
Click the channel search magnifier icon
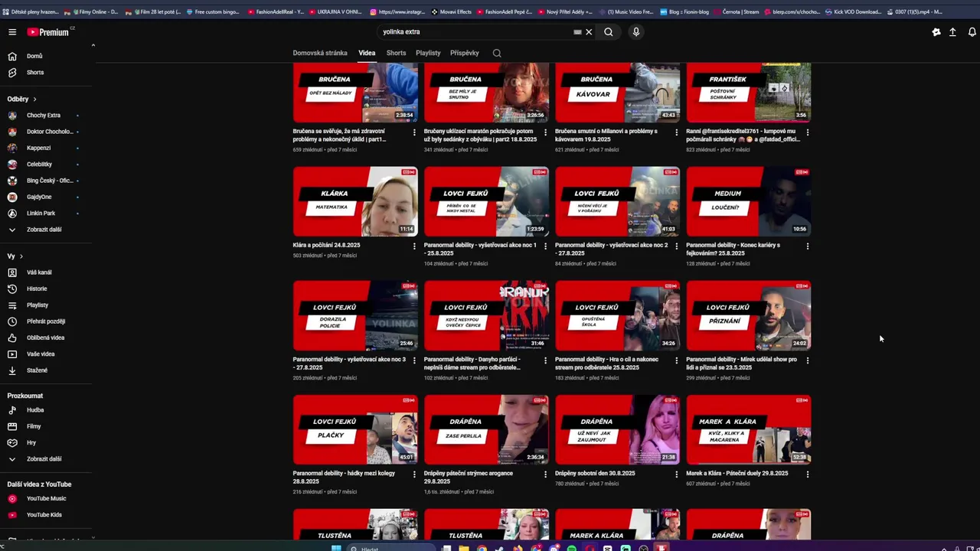point(497,53)
